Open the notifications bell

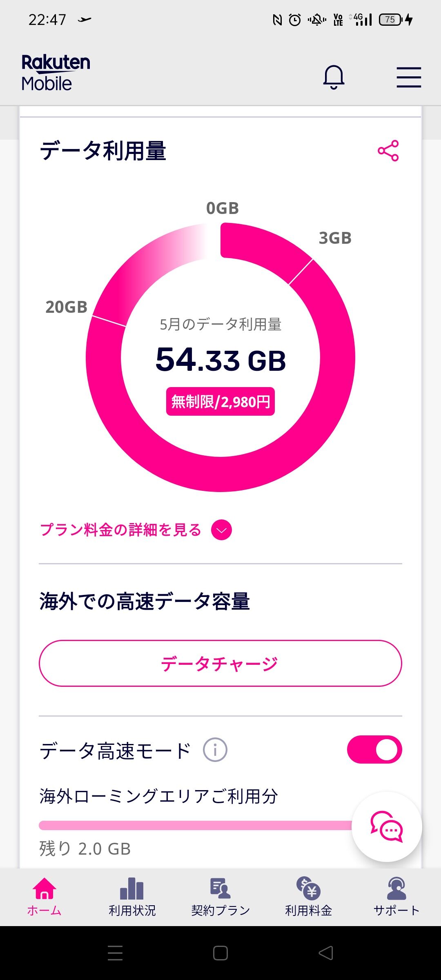point(334,77)
